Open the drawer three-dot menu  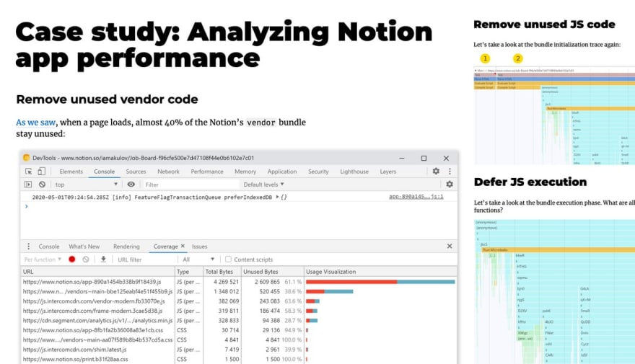pyautogui.click(x=28, y=247)
